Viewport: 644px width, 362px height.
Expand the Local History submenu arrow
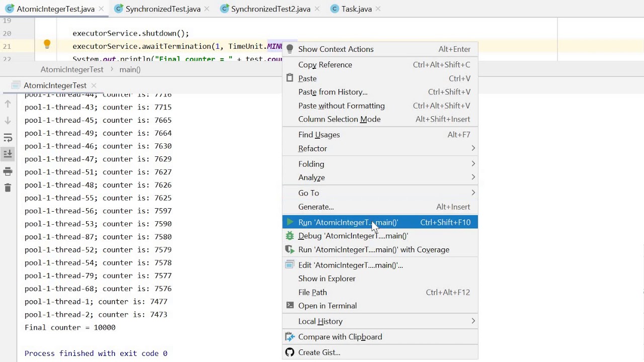pyautogui.click(x=473, y=321)
